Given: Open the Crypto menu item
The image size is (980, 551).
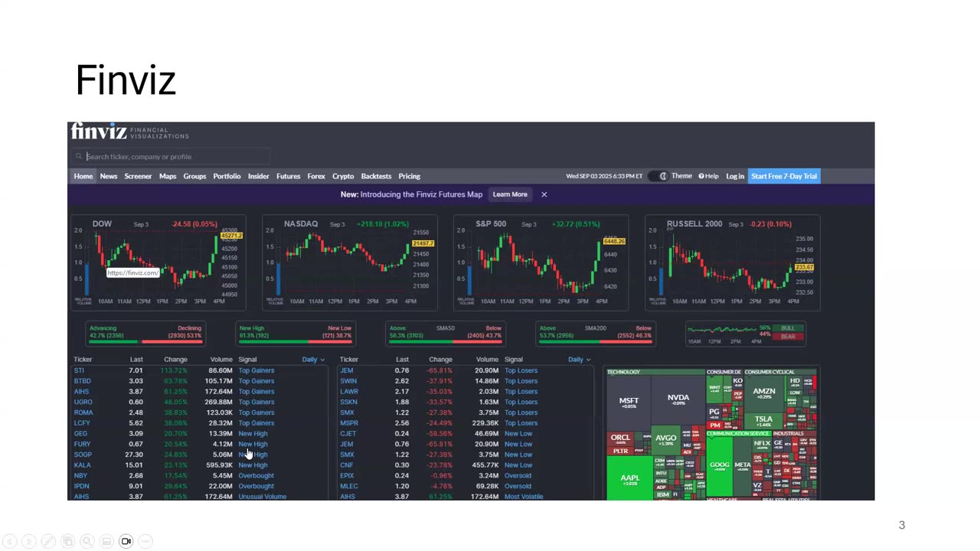Looking at the screenshot, I should [343, 176].
